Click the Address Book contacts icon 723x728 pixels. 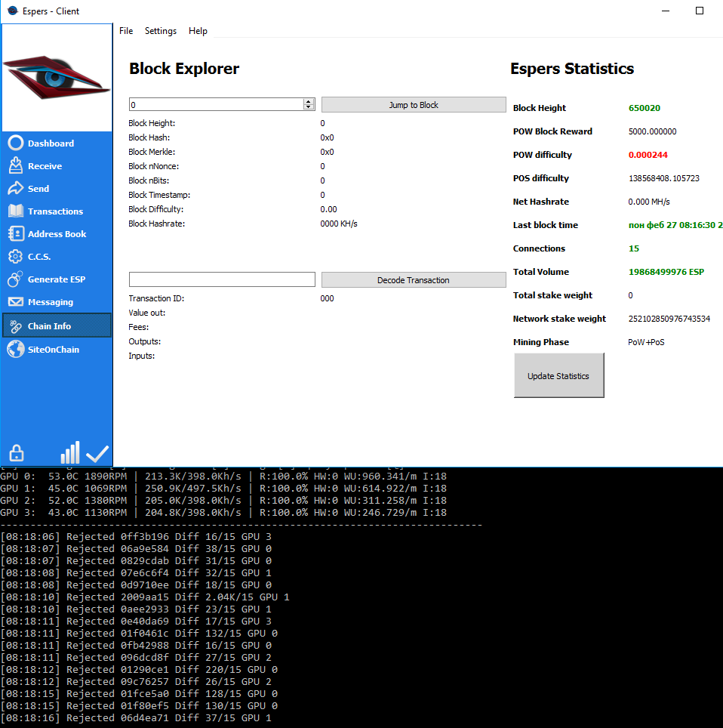coord(16,233)
